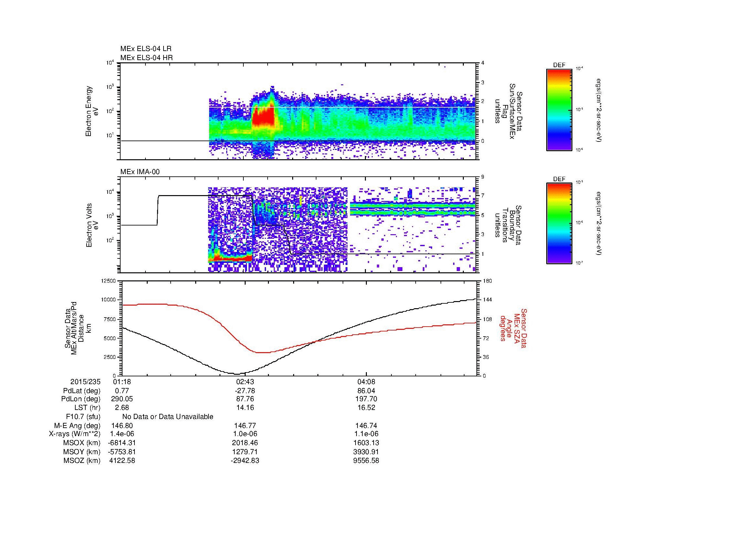Click the 'MSOY (km)' row label
This screenshot has height=534, width=756.
point(82,452)
